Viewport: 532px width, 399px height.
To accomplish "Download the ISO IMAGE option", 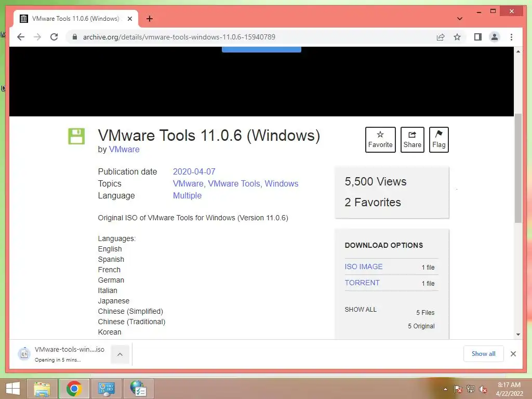I will [x=364, y=267].
